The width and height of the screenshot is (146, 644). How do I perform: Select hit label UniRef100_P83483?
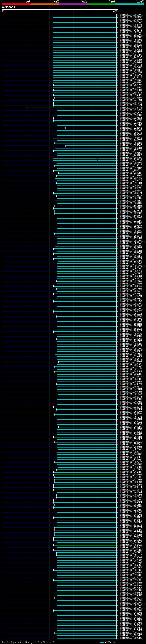pyautogui.click(x=131, y=27)
